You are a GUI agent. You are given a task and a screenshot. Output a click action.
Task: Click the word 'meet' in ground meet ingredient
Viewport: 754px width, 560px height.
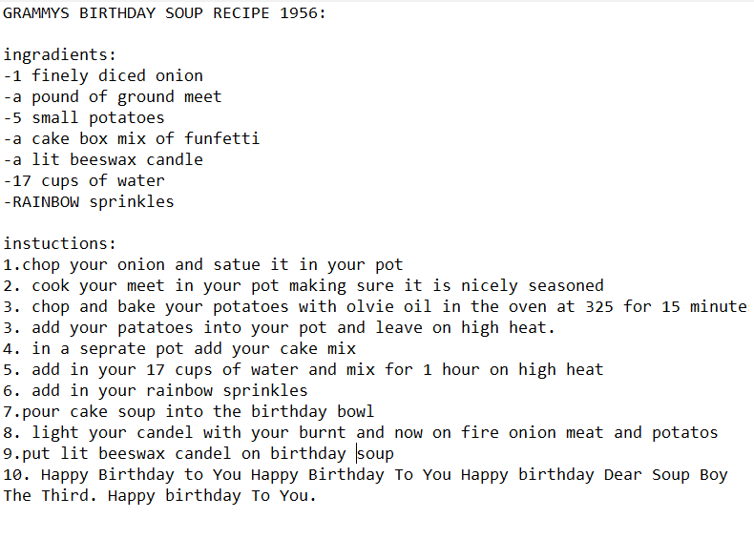point(202,96)
